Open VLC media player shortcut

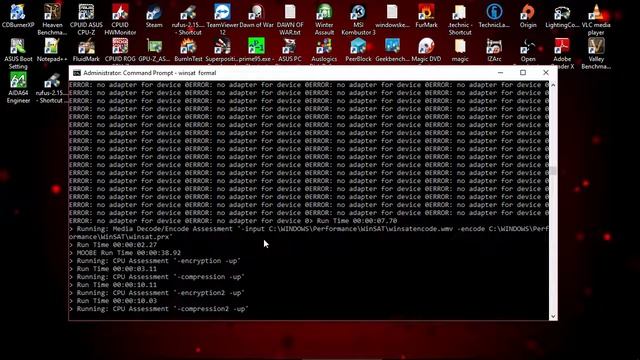pyautogui.click(x=596, y=19)
